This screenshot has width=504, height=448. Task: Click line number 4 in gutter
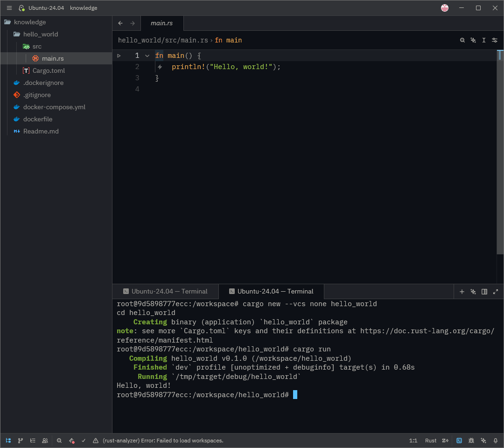(x=137, y=89)
